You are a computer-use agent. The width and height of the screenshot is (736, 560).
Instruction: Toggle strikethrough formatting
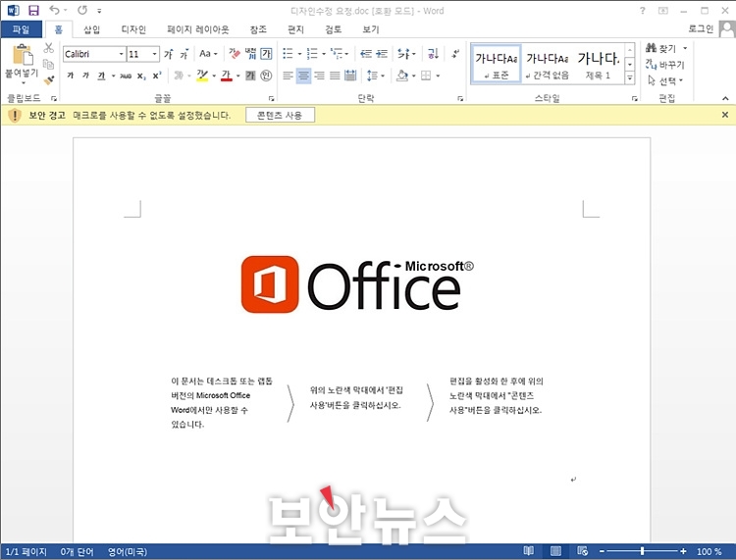[x=126, y=76]
